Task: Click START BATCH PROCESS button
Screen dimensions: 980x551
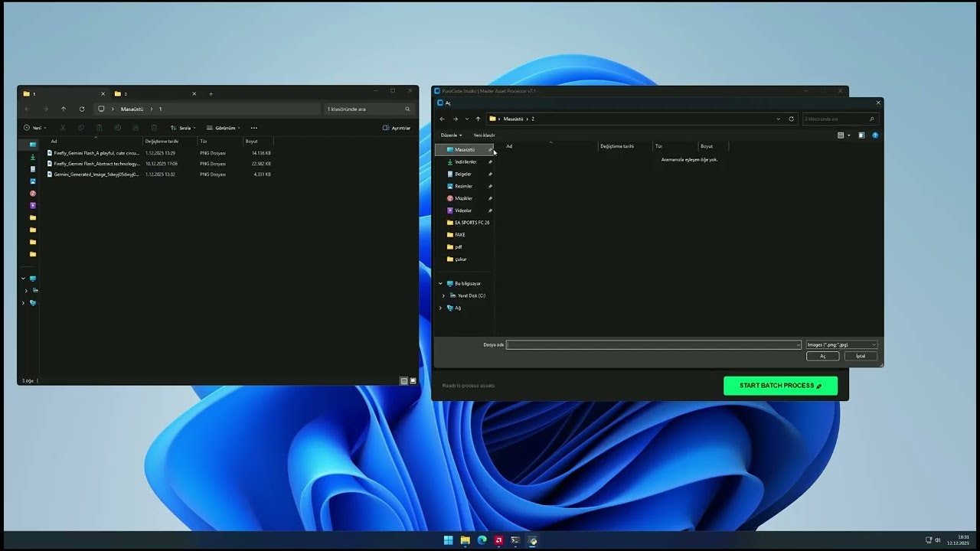Action: click(780, 386)
